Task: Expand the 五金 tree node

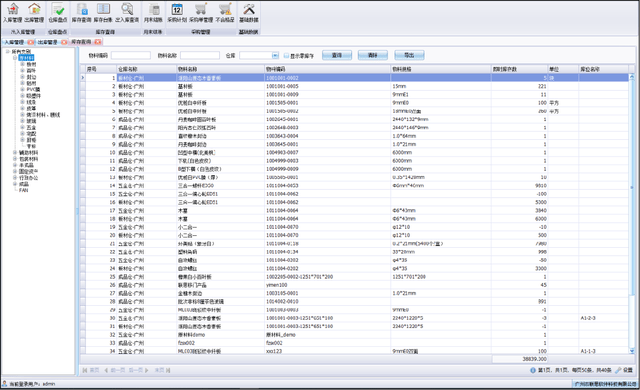Action: 22,127
